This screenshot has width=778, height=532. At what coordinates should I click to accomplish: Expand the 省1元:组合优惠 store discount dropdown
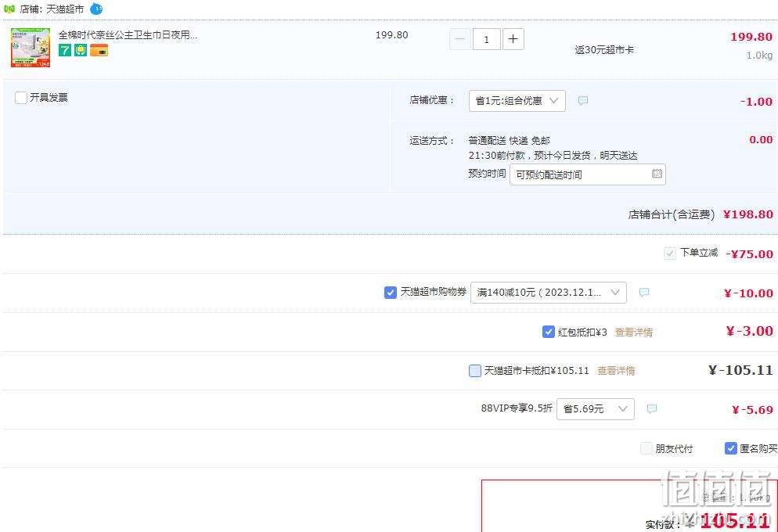pos(517,101)
